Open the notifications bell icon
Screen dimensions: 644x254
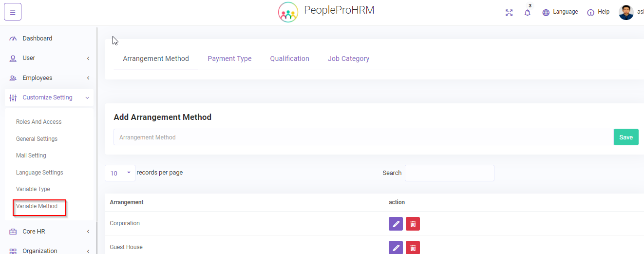[x=527, y=13]
